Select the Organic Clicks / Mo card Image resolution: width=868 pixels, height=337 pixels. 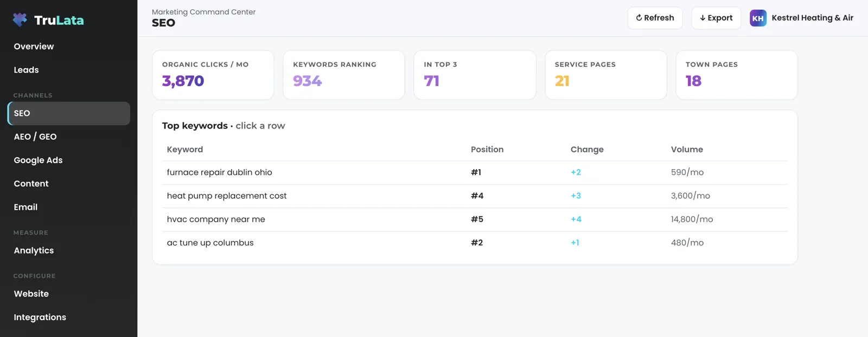point(213,75)
